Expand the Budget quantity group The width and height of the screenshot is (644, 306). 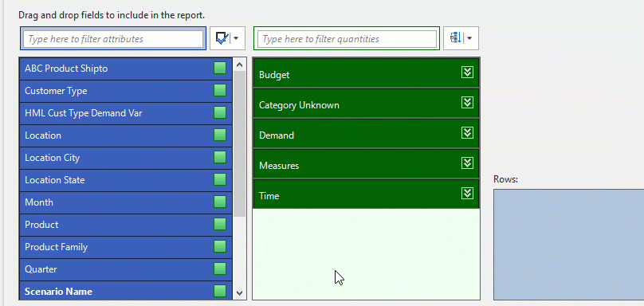coord(467,73)
